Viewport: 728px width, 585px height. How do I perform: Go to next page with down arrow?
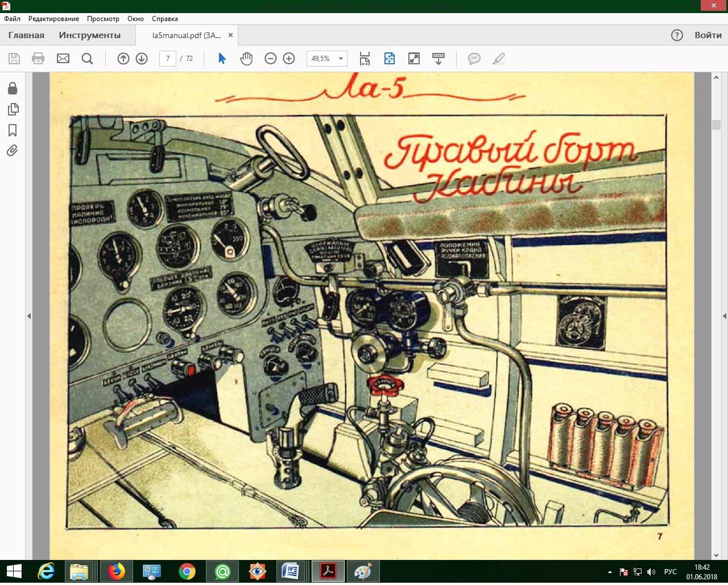(x=142, y=59)
